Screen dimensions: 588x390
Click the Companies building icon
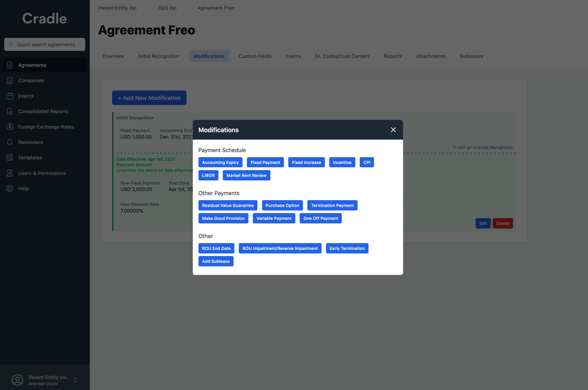(x=10, y=81)
